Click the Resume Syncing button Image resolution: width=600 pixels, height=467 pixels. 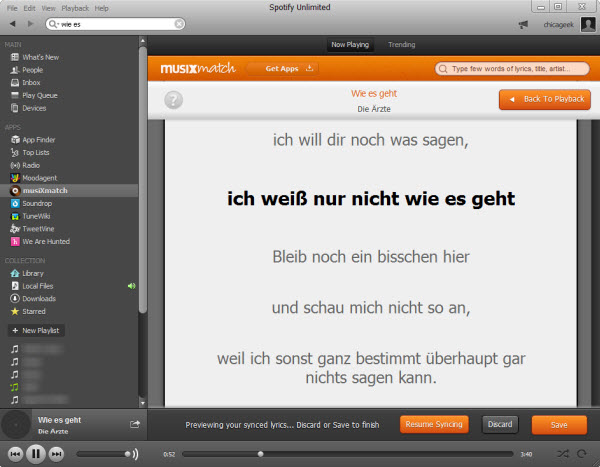pyautogui.click(x=434, y=425)
